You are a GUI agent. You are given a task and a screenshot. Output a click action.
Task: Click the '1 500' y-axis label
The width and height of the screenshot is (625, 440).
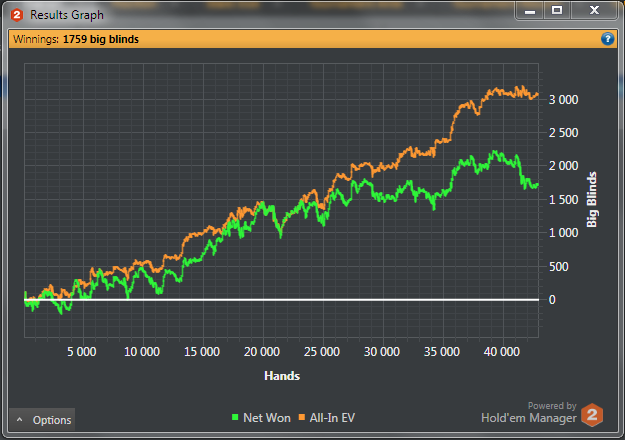[x=563, y=200]
